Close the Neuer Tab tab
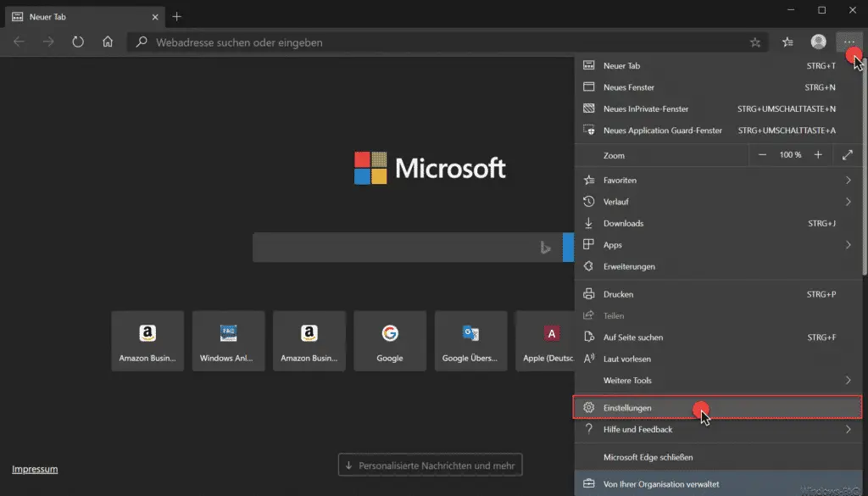Viewport: 868px width, 496px height. (x=155, y=17)
